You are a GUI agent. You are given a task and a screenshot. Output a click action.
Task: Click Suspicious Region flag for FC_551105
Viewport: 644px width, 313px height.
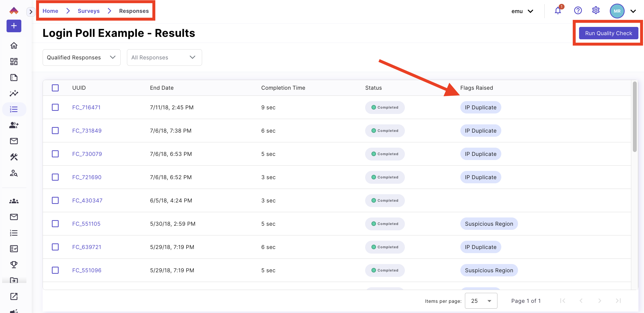point(489,224)
